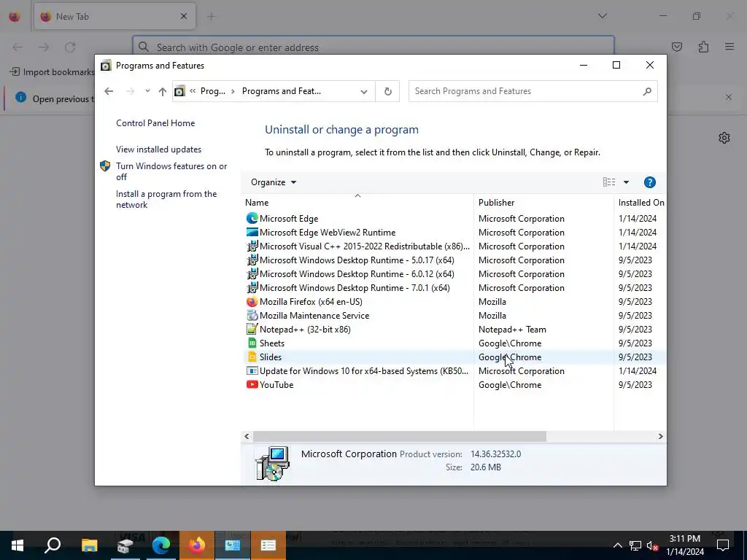Image resolution: width=747 pixels, height=560 pixels.
Task: Focus the Firefox address bar
Action: pos(373,47)
